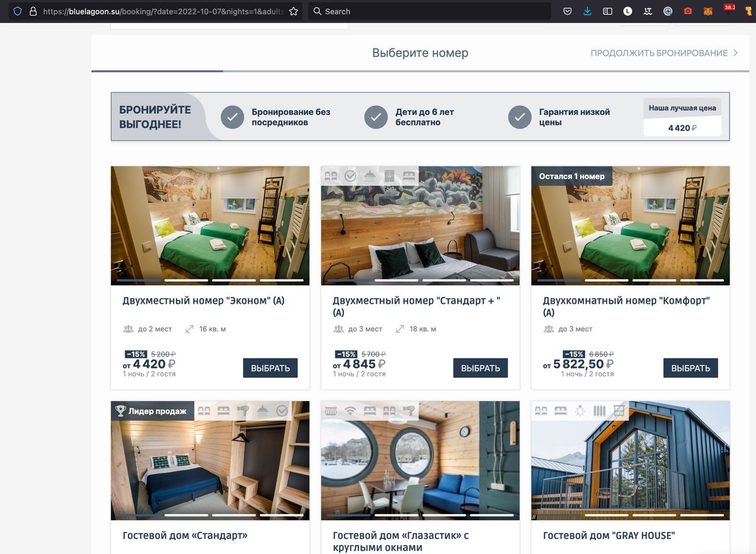
Task: Open the Гостевой дом «Глазастик» title
Action: [401, 541]
